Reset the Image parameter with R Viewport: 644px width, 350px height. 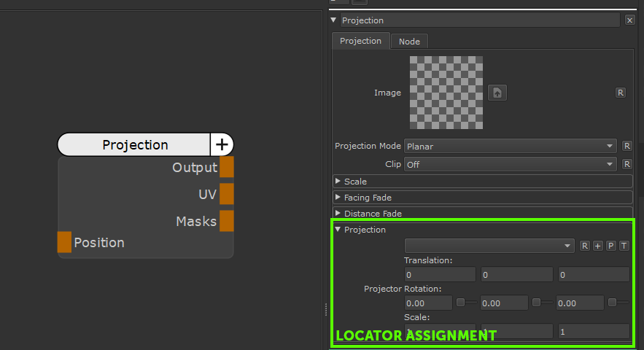pyautogui.click(x=621, y=93)
